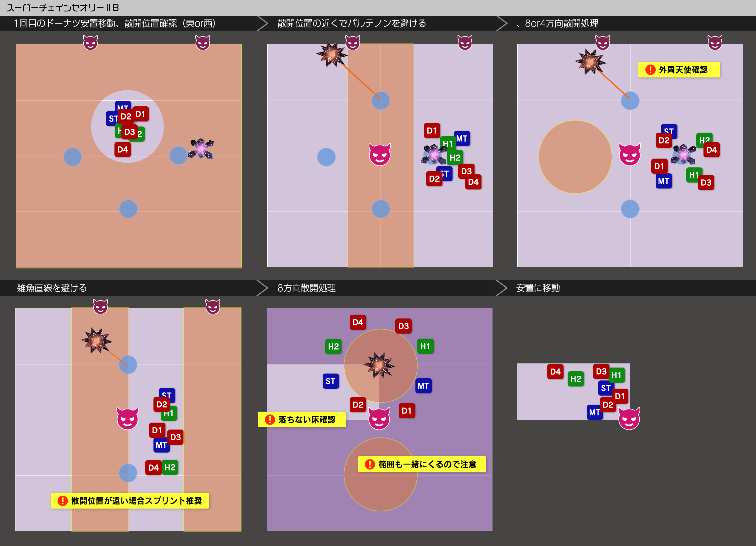Click the D4 marker in the first donut panel
The height and width of the screenshot is (546, 756).
click(122, 149)
